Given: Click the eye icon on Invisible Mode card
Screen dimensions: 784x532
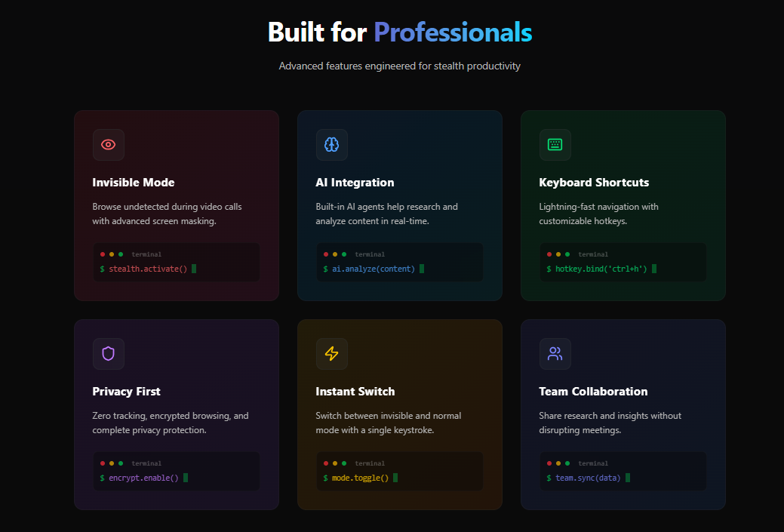Looking at the screenshot, I should click(x=109, y=145).
